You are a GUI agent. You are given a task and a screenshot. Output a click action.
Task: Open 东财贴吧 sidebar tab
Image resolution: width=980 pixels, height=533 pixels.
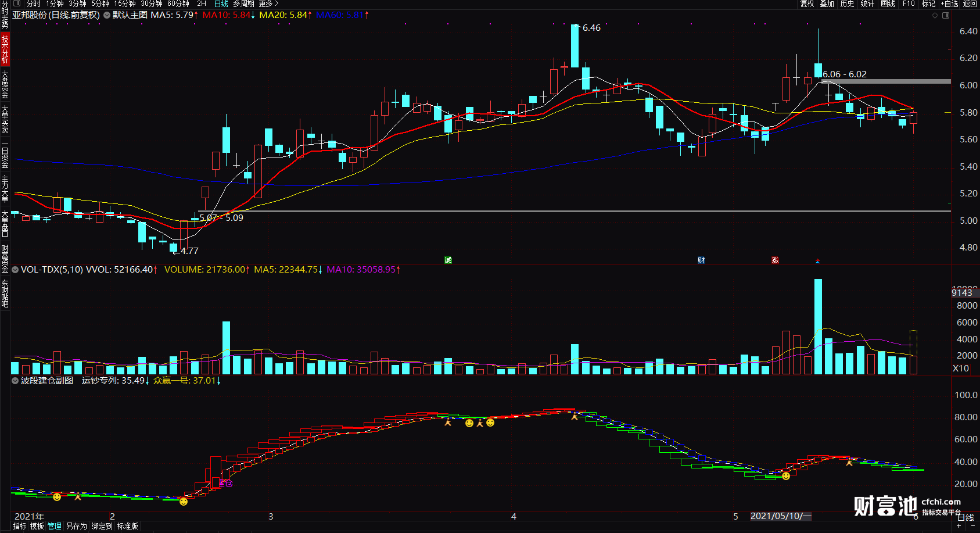point(5,294)
